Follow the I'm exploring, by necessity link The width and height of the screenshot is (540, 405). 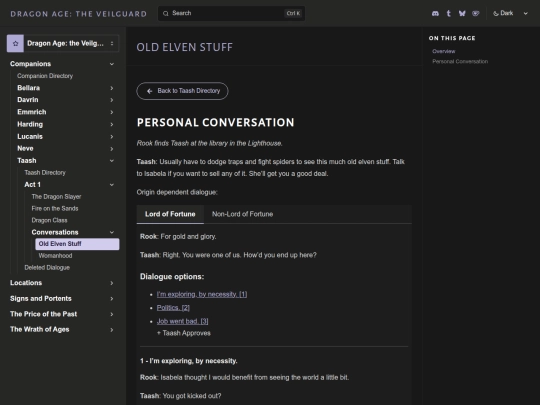(x=202, y=294)
